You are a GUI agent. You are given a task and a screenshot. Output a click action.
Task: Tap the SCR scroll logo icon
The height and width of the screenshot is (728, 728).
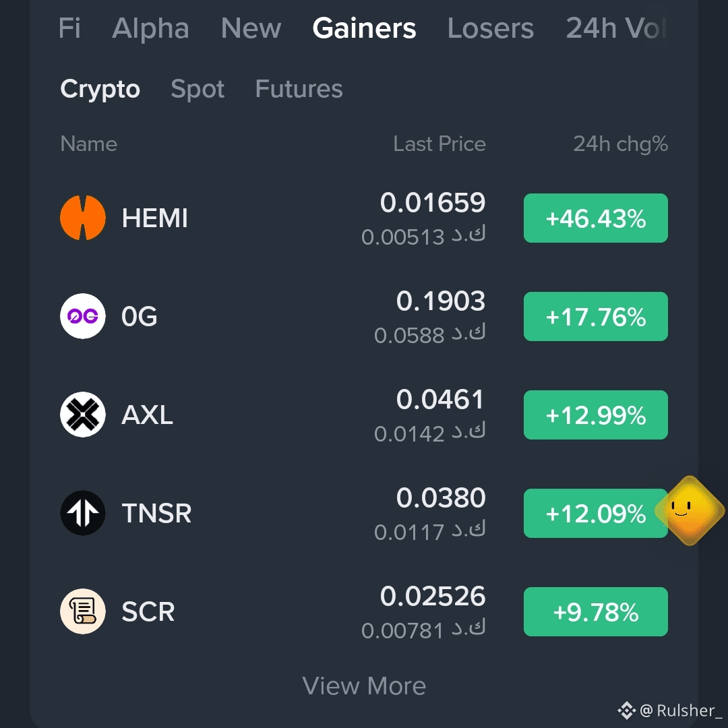[83, 611]
